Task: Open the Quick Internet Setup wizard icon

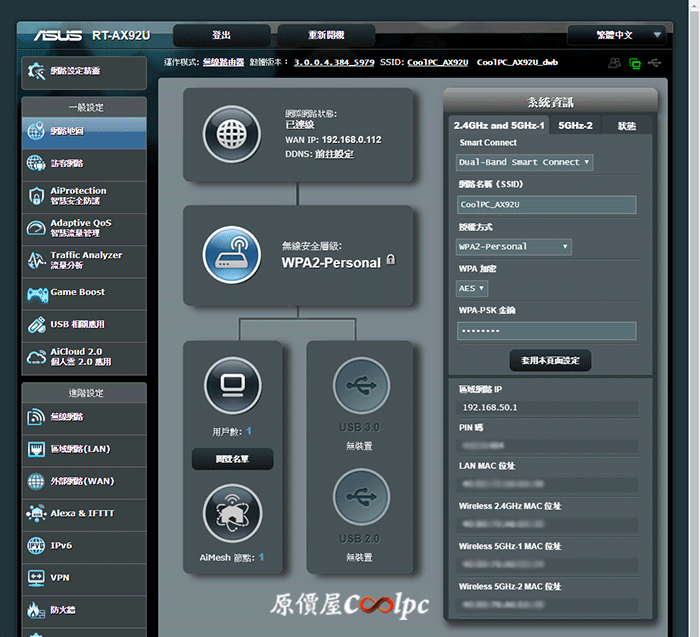Action: [x=36, y=71]
